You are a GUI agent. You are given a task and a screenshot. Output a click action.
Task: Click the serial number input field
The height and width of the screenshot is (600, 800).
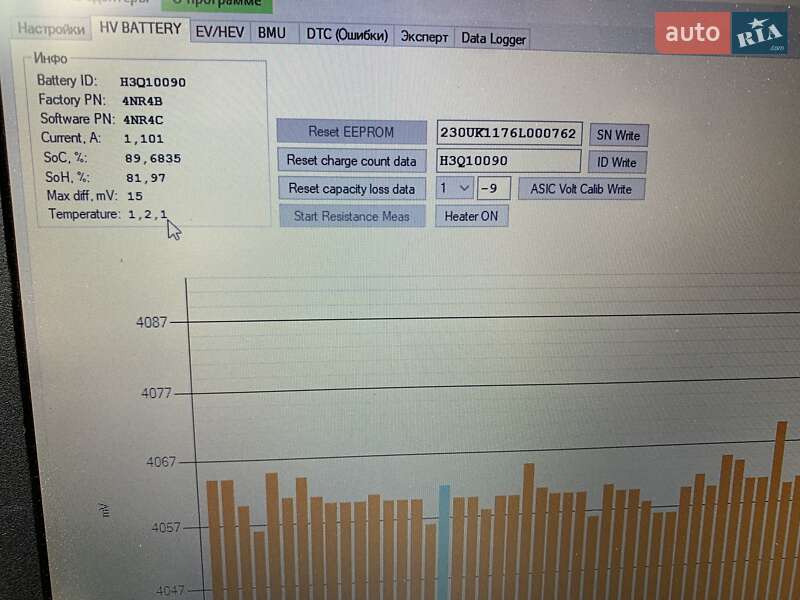(508, 133)
